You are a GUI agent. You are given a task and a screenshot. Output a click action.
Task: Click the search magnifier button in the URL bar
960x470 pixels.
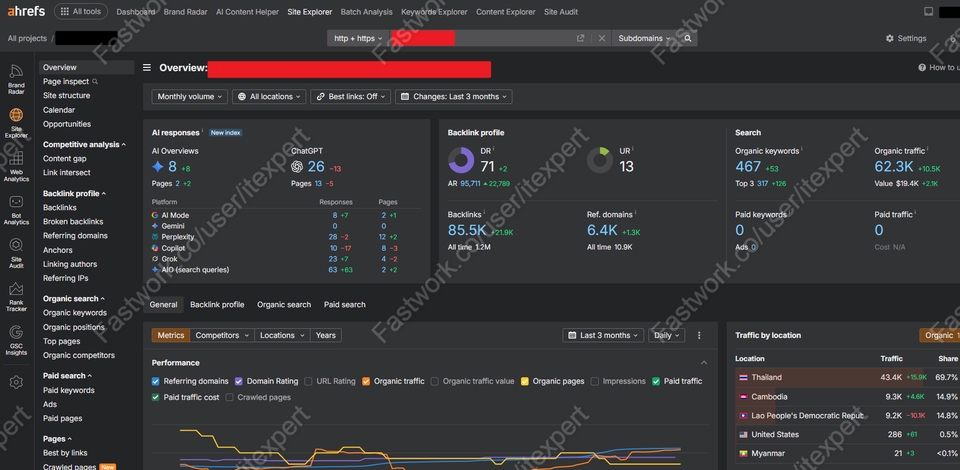pos(688,38)
